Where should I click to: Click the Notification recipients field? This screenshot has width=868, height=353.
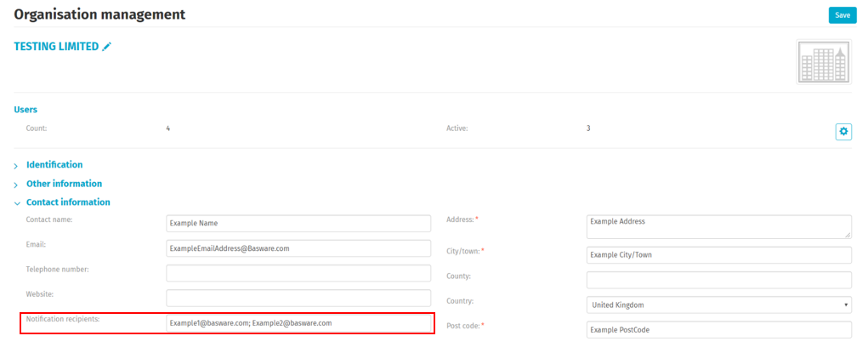click(x=298, y=323)
